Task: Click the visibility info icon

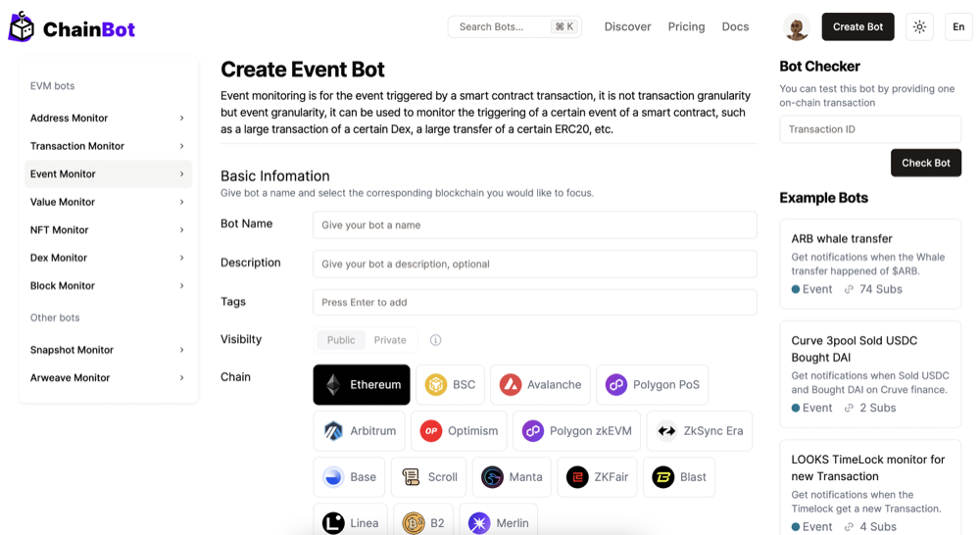Action: tap(435, 340)
